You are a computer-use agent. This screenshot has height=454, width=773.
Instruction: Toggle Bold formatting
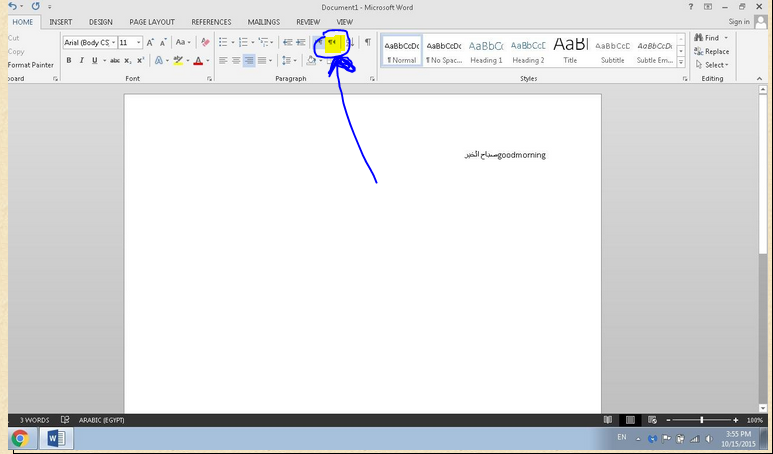pos(69,60)
